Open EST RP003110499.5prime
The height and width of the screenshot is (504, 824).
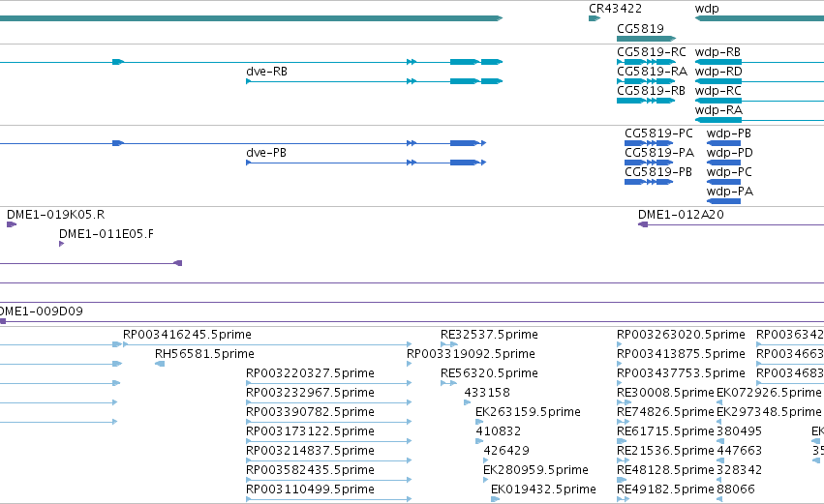310,489
